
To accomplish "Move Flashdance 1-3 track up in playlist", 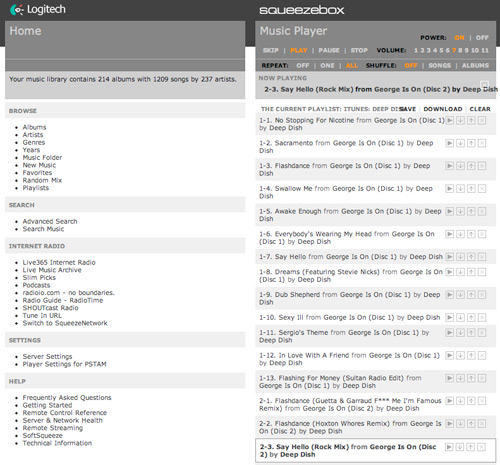I will (x=471, y=166).
